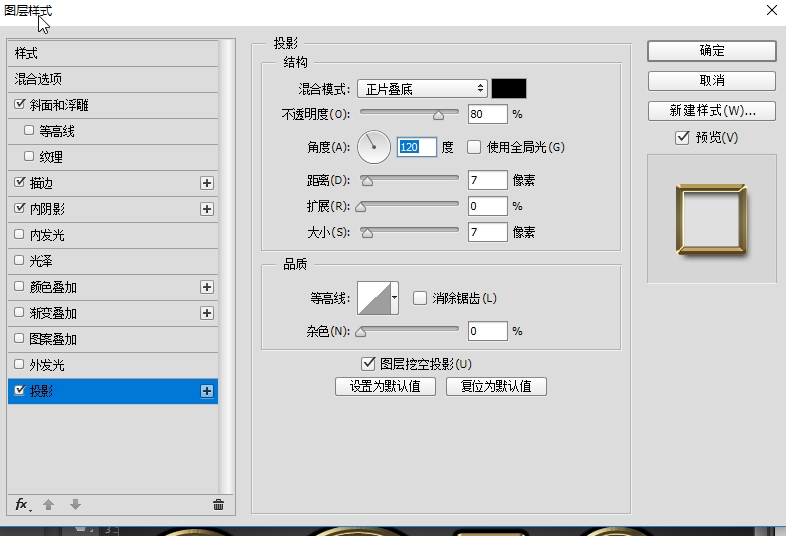Open the 等高线 contour picker arrow
The height and width of the screenshot is (536, 786).
click(x=395, y=298)
